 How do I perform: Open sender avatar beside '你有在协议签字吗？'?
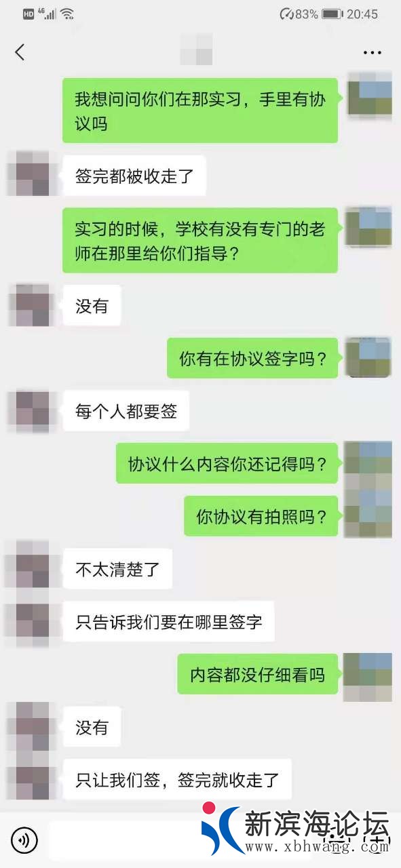click(x=368, y=358)
